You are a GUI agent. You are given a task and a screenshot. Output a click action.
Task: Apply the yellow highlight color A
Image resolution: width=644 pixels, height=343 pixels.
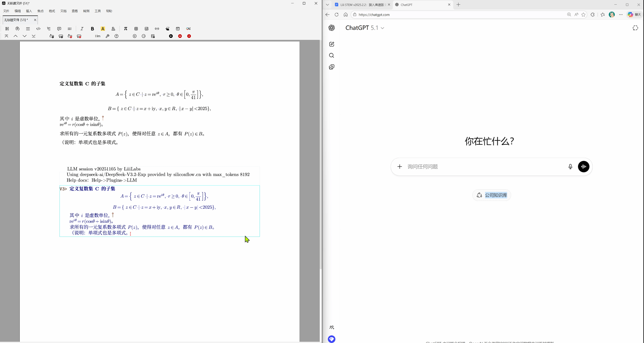103,29
